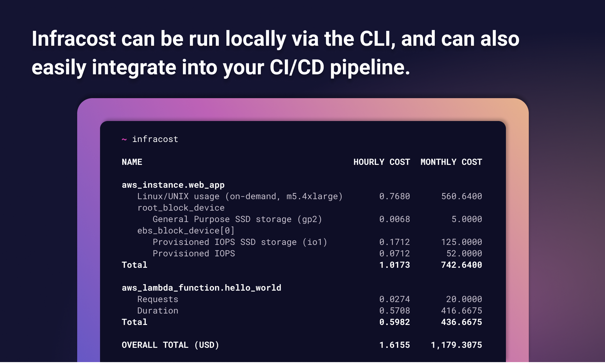Click the root_block_device line

(x=181, y=208)
